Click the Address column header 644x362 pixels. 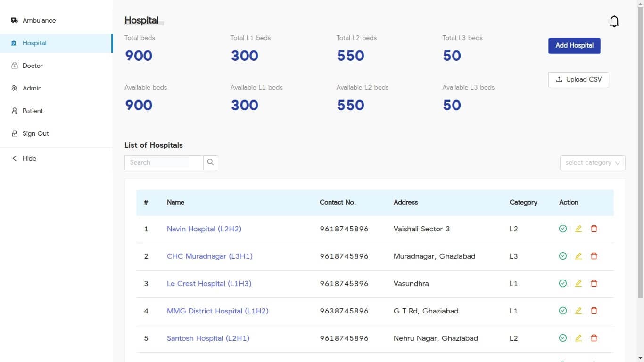(405, 202)
